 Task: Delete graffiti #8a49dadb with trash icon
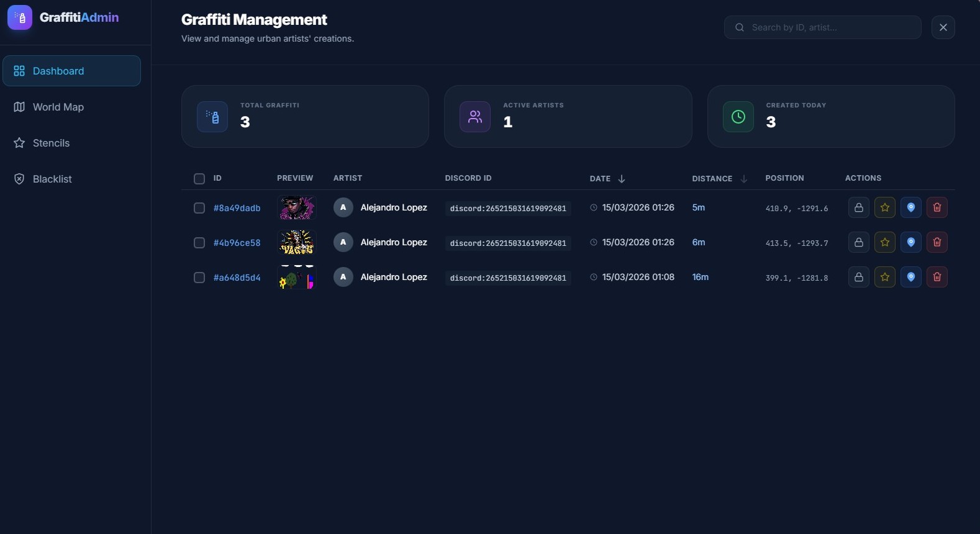[937, 207]
